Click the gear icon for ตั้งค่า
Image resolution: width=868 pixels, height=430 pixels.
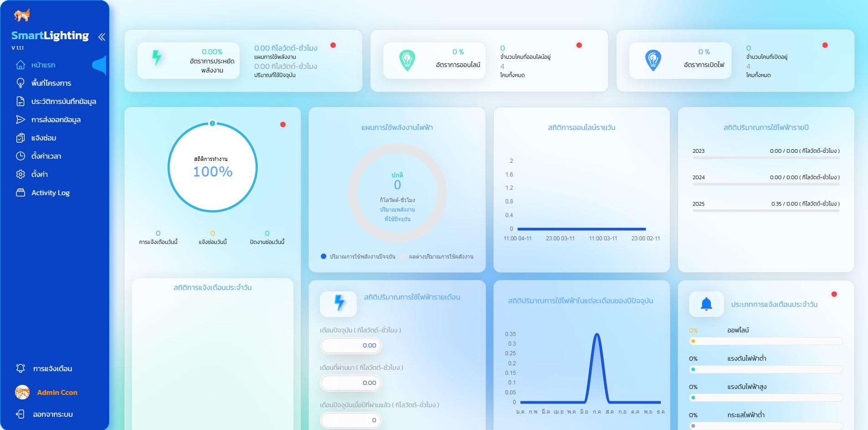(x=21, y=174)
